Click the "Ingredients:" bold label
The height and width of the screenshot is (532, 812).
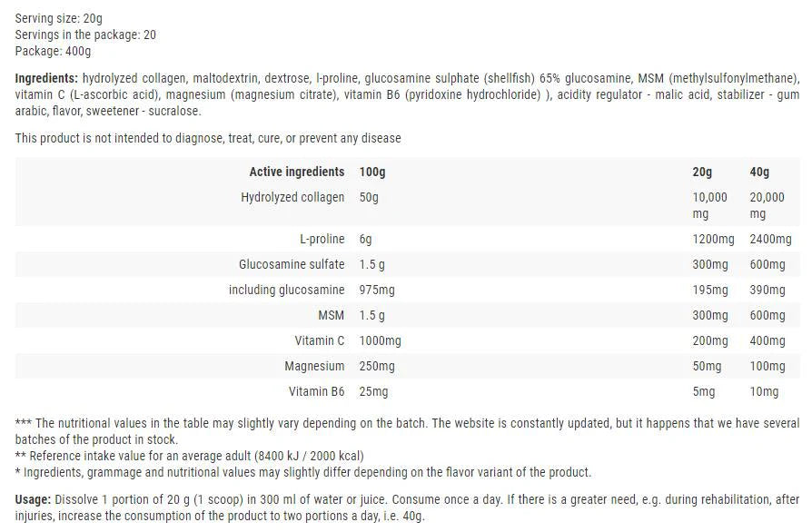point(46,78)
